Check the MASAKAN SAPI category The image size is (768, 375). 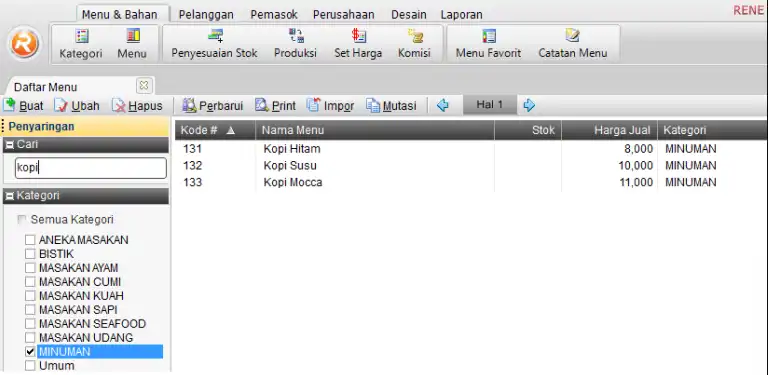(x=30, y=310)
